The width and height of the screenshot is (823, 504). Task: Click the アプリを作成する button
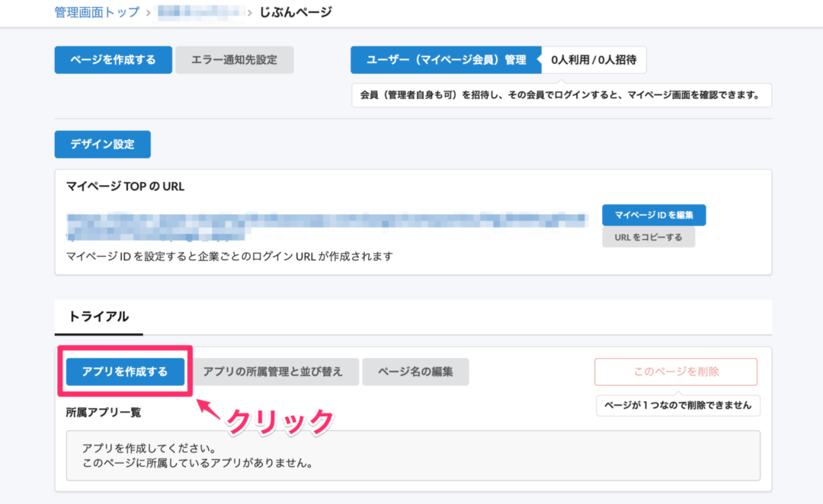[125, 372]
